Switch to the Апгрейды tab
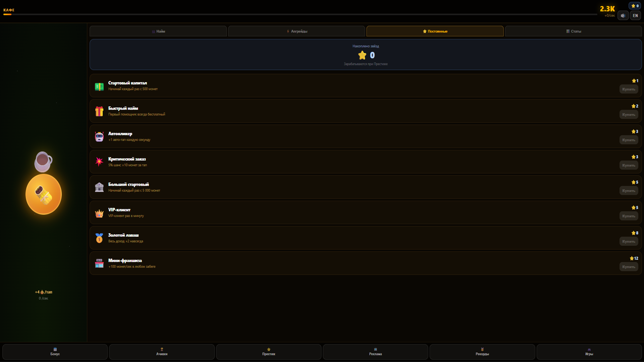The height and width of the screenshot is (362, 644). point(297,31)
